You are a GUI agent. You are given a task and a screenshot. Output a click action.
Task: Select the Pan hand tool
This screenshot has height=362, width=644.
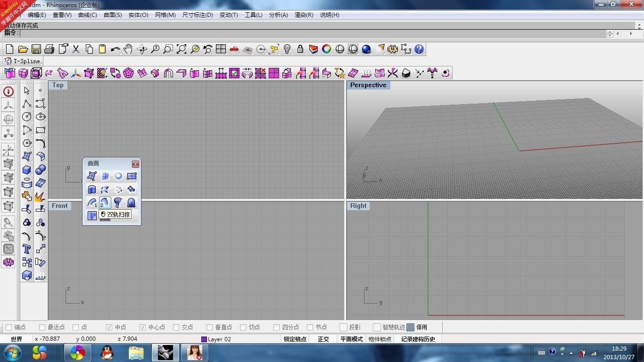point(128,49)
